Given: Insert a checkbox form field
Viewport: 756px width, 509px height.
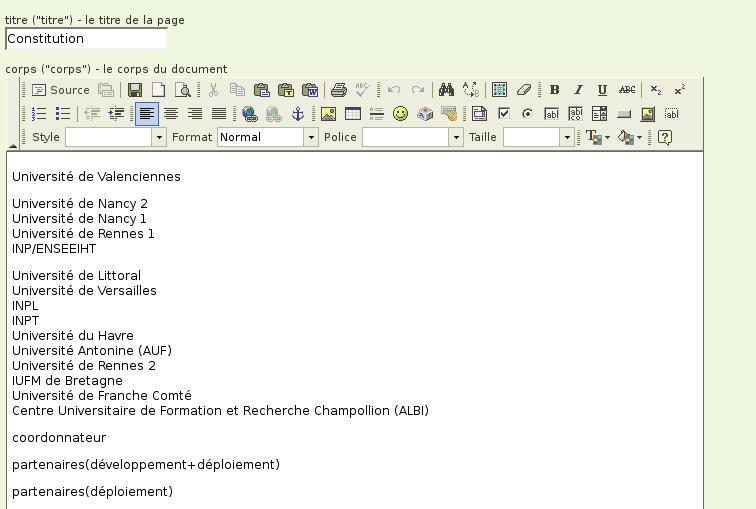Looking at the screenshot, I should coord(504,114).
